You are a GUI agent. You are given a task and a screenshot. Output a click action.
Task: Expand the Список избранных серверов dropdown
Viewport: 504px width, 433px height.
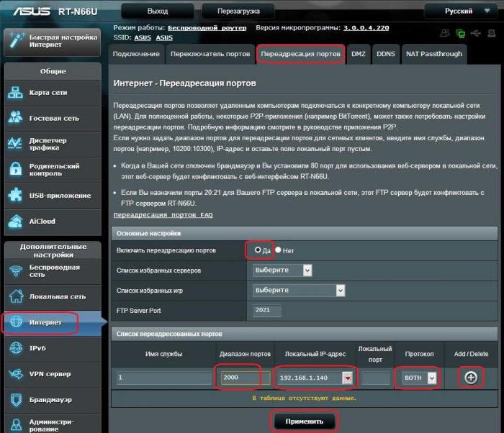click(283, 270)
